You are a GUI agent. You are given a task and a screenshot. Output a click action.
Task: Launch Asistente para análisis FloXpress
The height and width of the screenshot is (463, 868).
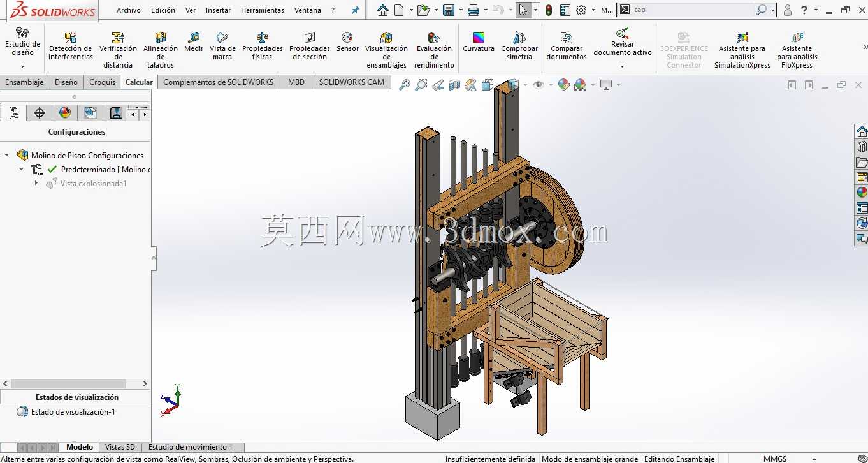(x=797, y=50)
